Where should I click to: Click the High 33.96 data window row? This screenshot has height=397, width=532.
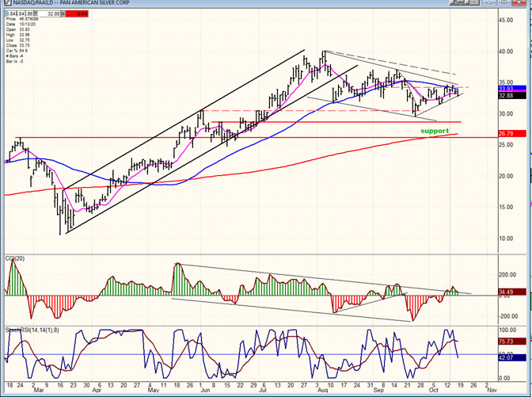pos(18,35)
